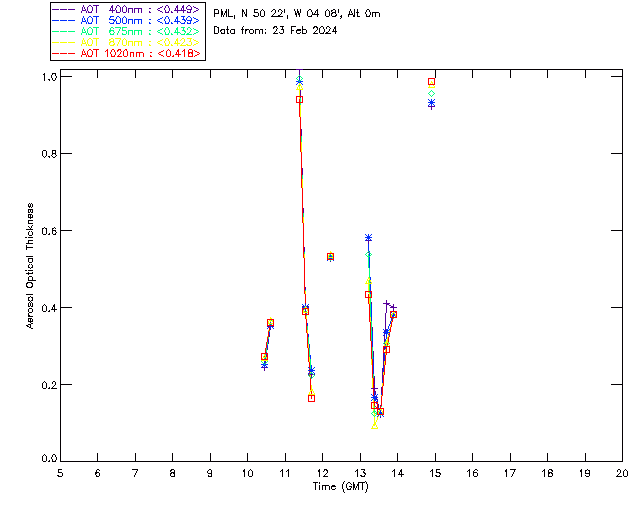This screenshot has width=640, height=512.
Task: Click the x-axis tick label 17
Action: coord(510,473)
